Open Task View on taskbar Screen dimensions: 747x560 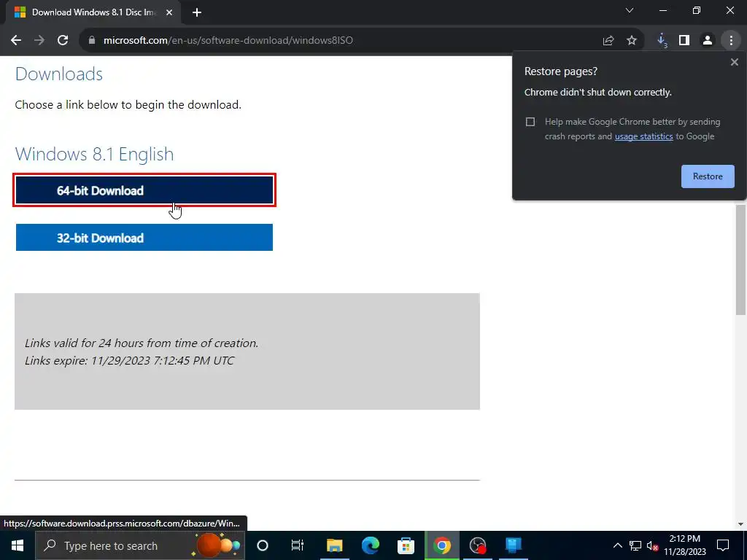[298, 545]
